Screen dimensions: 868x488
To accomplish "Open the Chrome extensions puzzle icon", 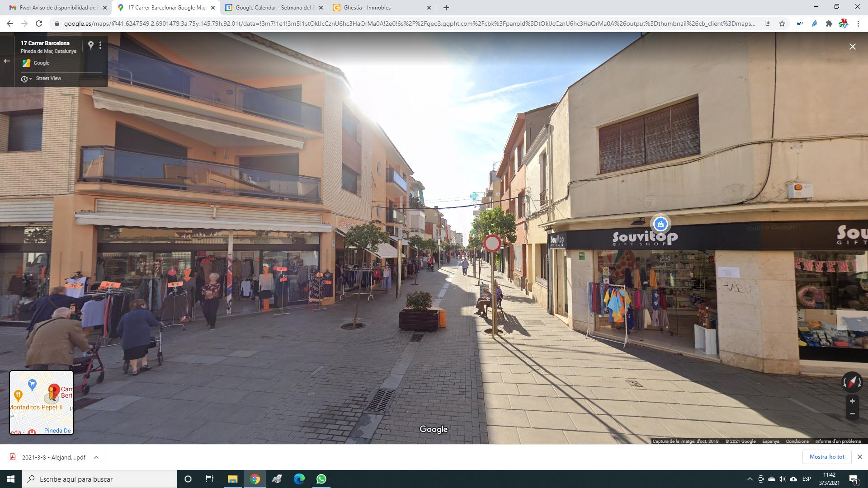I will point(829,23).
